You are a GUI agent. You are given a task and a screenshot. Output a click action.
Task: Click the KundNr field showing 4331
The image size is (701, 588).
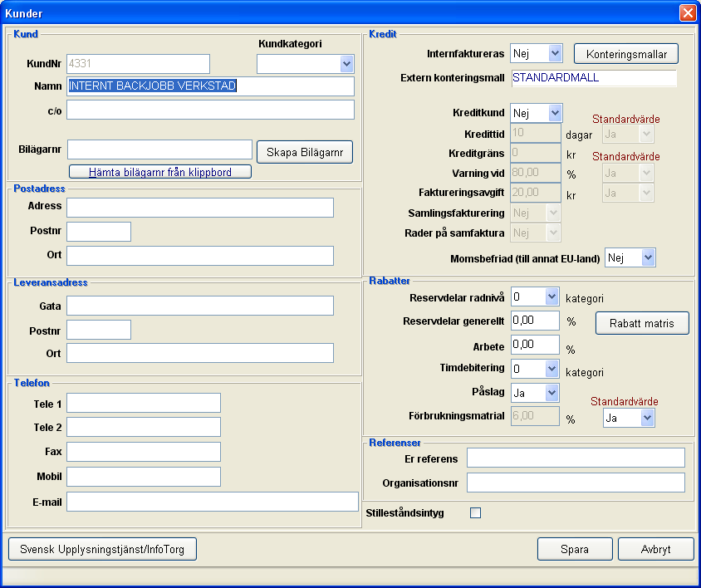pyautogui.click(x=139, y=64)
